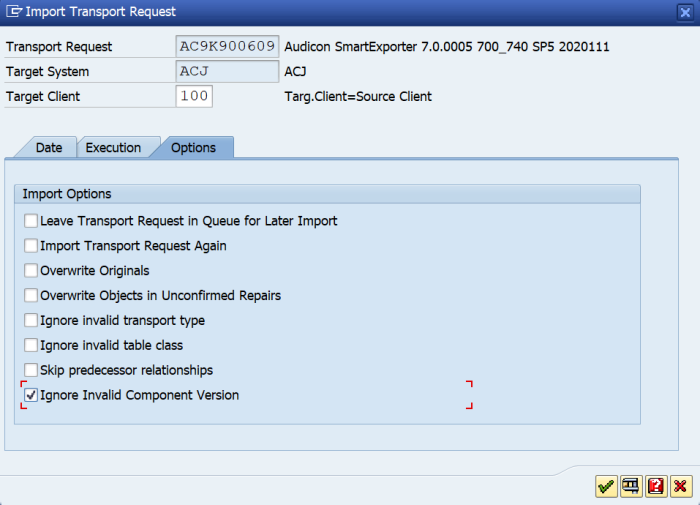This screenshot has height=505, width=700.
Task: Uncheck Ignore Invalid Component Version
Action: tap(31, 395)
